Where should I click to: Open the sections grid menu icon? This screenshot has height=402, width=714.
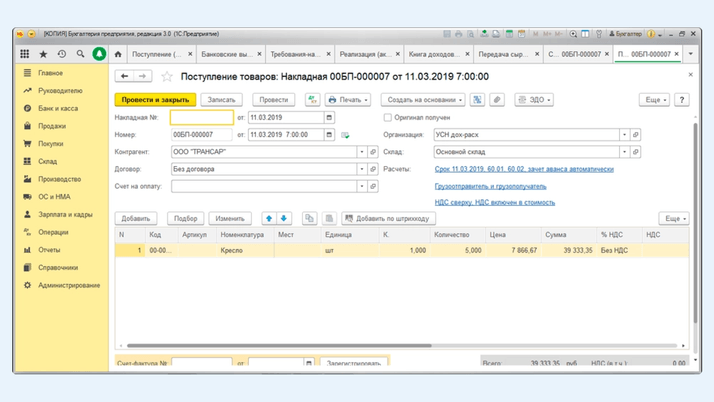tap(25, 54)
